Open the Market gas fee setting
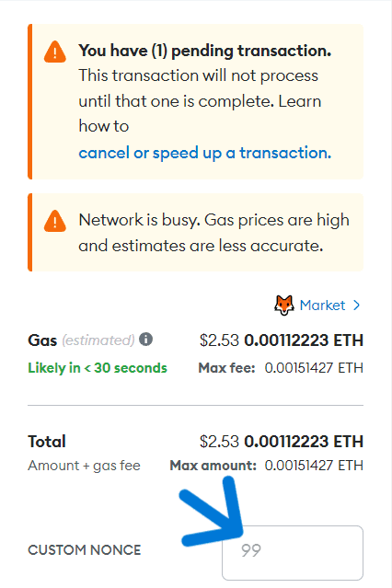The height and width of the screenshot is (588, 392). [322, 306]
